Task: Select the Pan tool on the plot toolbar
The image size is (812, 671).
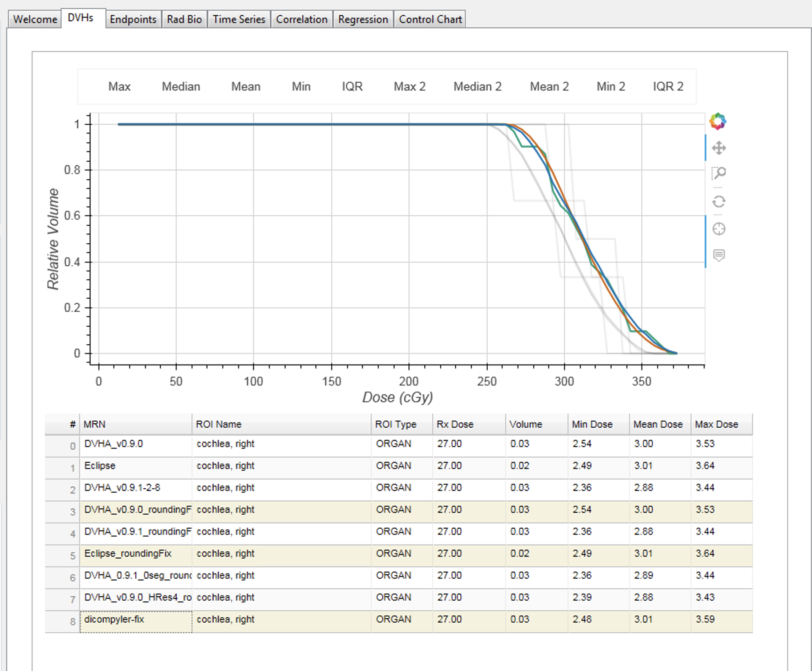Action: click(x=719, y=148)
